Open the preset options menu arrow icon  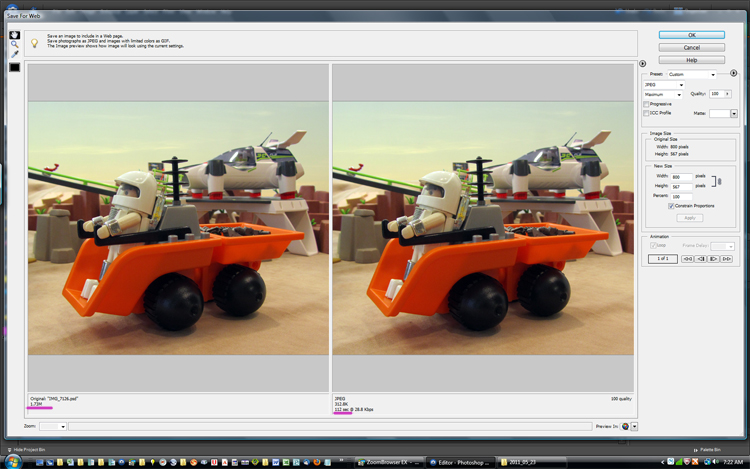pyautogui.click(x=731, y=74)
